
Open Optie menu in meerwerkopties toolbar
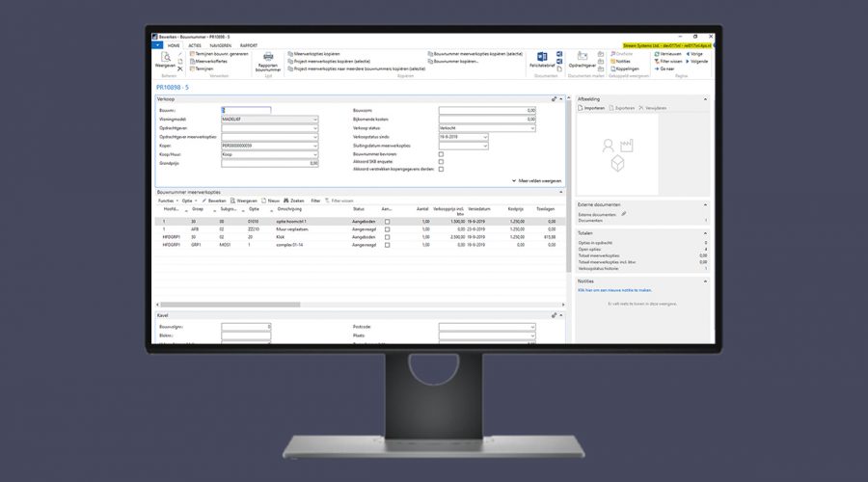tap(189, 201)
